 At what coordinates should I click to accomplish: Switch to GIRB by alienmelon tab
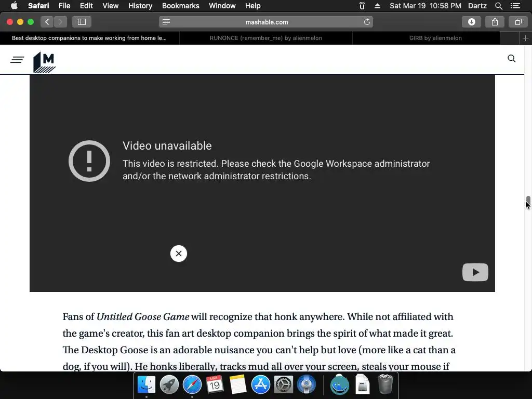click(x=435, y=38)
